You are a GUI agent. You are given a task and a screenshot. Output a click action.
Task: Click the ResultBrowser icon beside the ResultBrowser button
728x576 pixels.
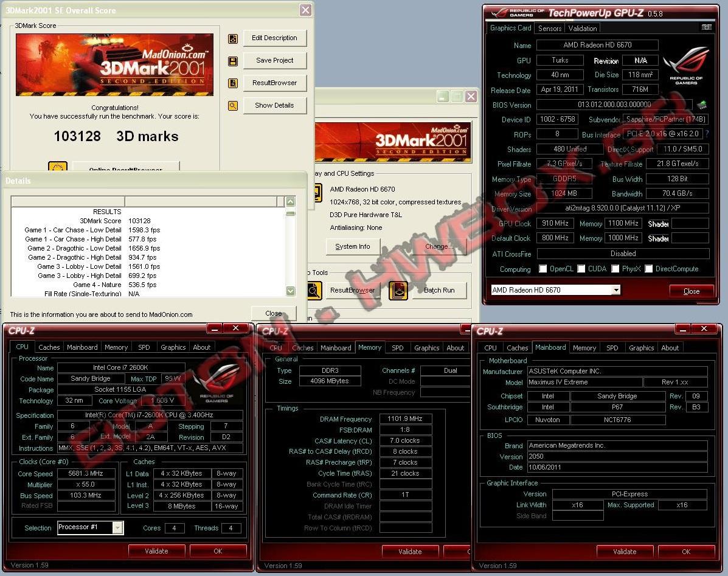point(233,83)
